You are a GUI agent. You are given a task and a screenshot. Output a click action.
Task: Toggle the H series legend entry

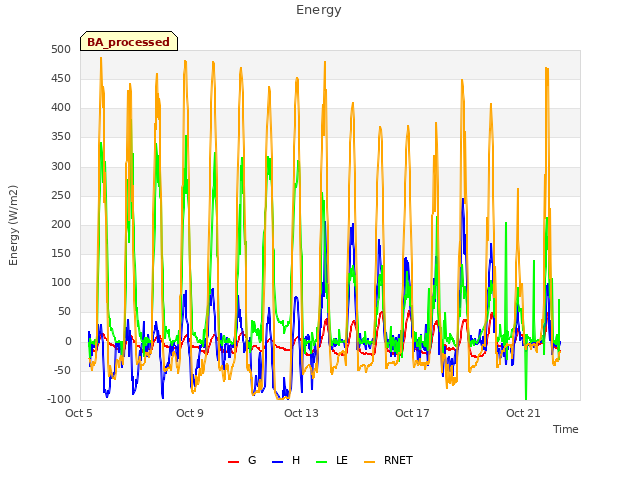pyautogui.click(x=286, y=460)
